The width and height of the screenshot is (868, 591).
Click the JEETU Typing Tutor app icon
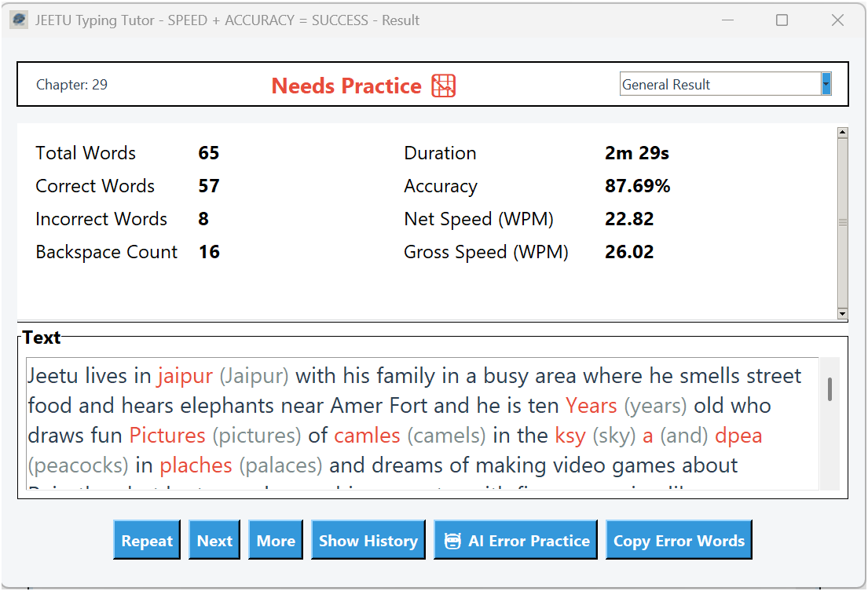pyautogui.click(x=17, y=19)
